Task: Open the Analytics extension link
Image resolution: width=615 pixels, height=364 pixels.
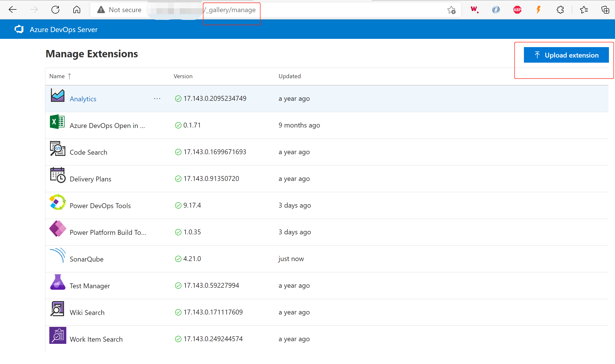Action: 83,99
